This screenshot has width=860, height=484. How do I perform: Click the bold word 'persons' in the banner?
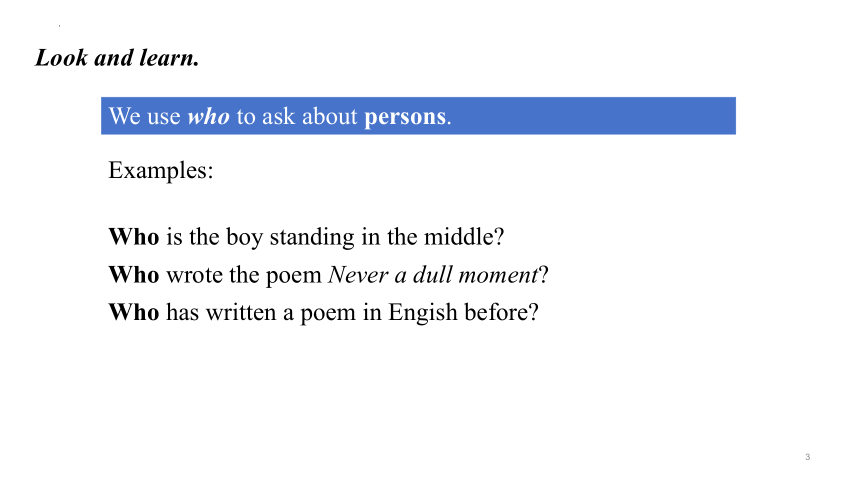coord(405,117)
